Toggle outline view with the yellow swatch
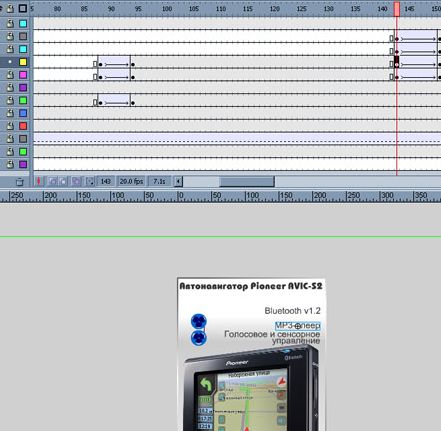441x431 pixels. pyautogui.click(x=23, y=62)
